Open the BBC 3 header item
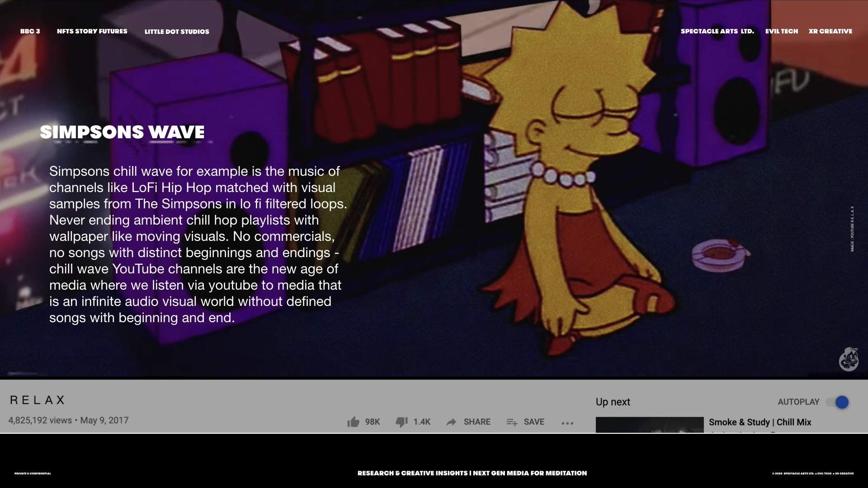This screenshot has width=868, height=488. (30, 31)
